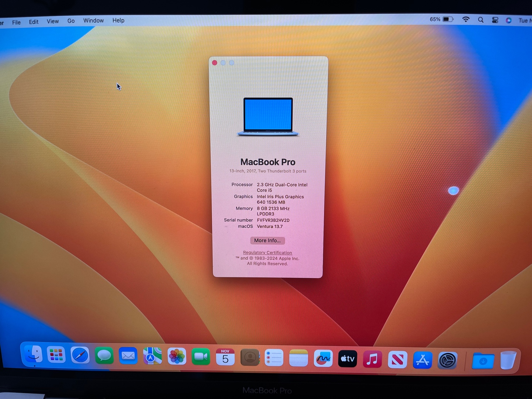The height and width of the screenshot is (399, 532).
Task: Click the MacBook Pro laptop image
Action: (268, 117)
